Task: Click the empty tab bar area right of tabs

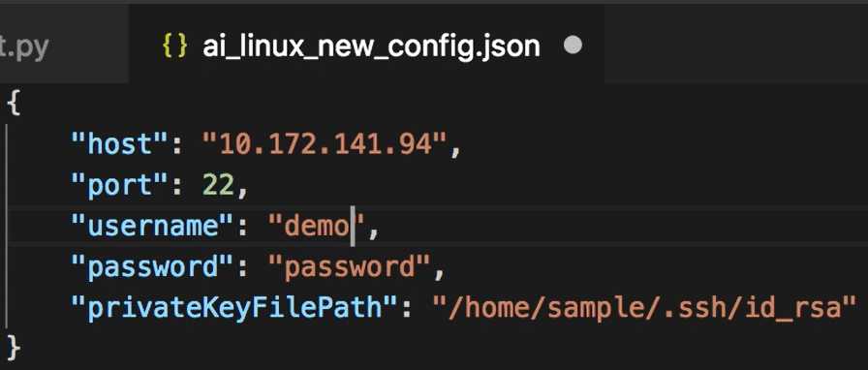Action: point(736,45)
